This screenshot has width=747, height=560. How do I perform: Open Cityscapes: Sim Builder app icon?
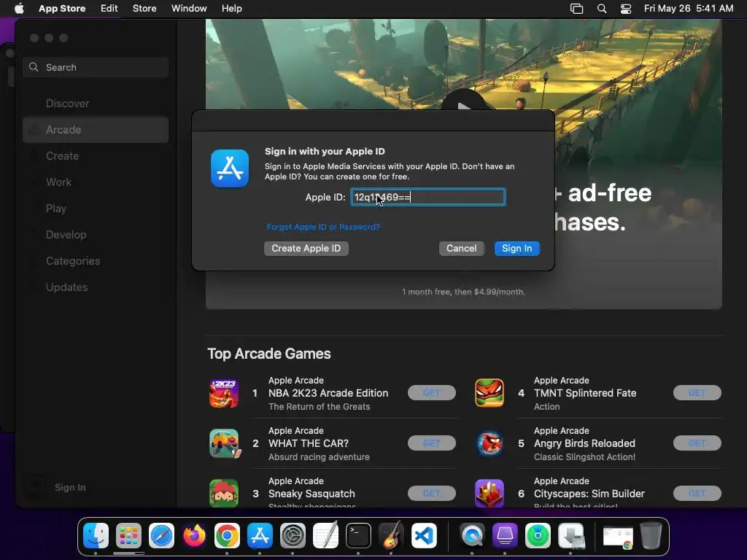(489, 493)
